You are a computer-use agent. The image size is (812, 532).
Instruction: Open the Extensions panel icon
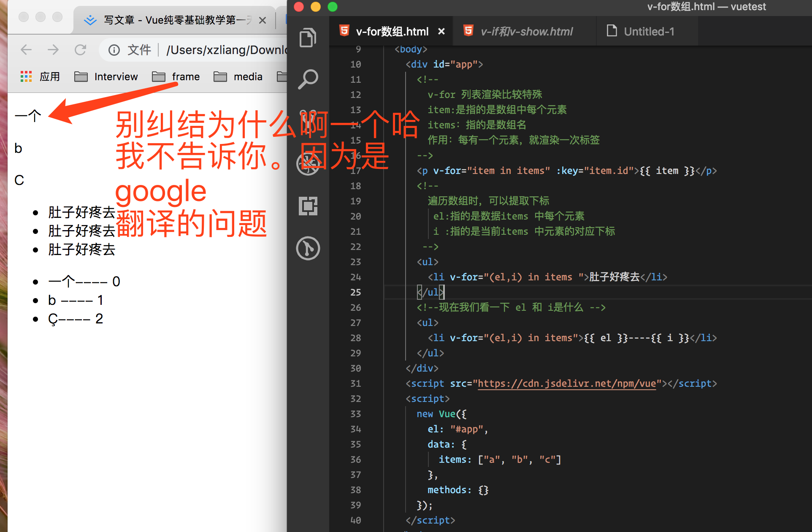pyautogui.click(x=308, y=206)
